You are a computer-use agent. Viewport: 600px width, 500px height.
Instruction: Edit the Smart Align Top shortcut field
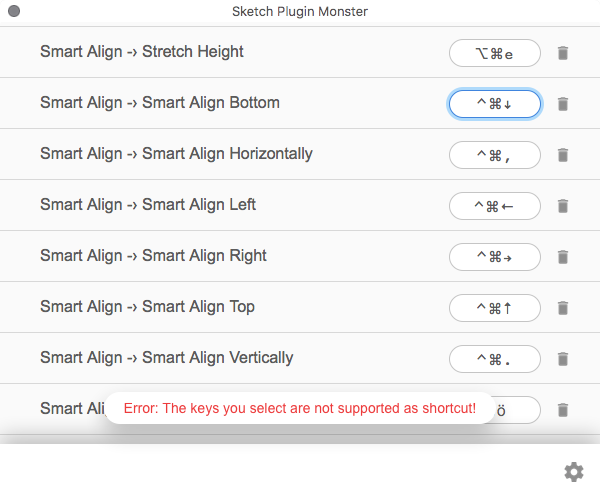pos(495,308)
